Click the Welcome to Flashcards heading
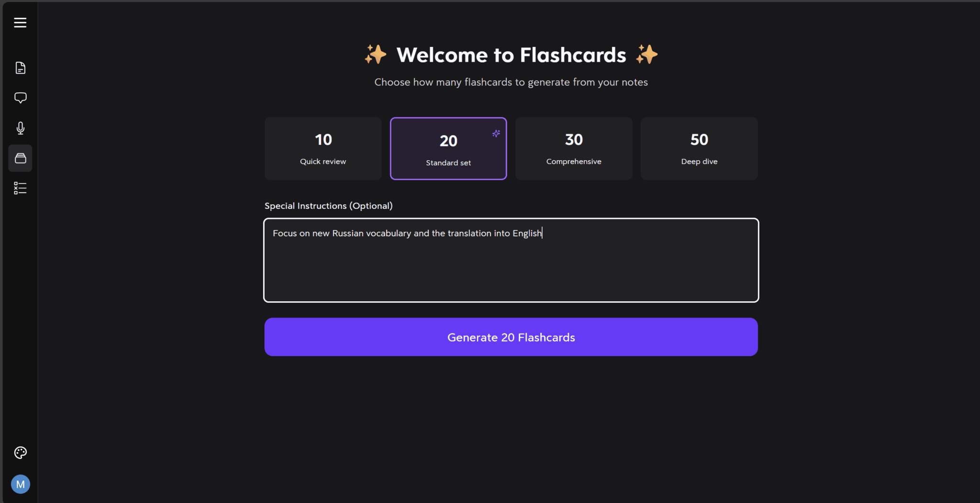The width and height of the screenshot is (980, 503). click(x=511, y=55)
